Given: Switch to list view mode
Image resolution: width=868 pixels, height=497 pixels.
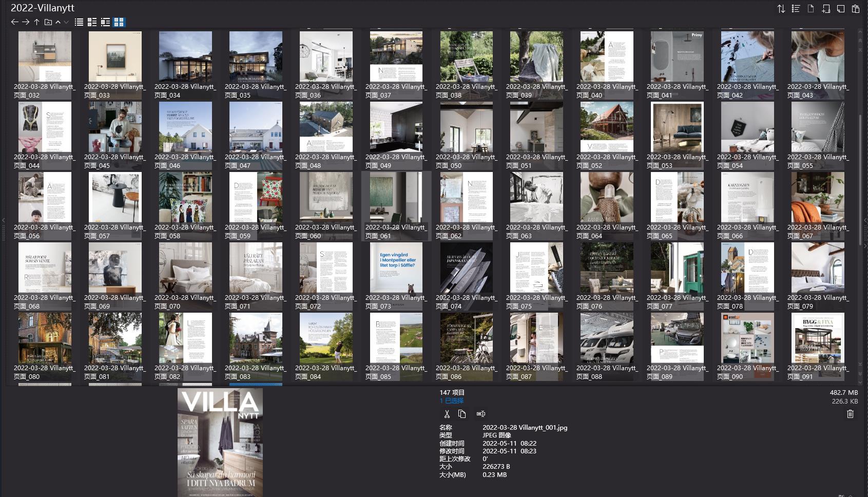Looking at the screenshot, I should (79, 22).
